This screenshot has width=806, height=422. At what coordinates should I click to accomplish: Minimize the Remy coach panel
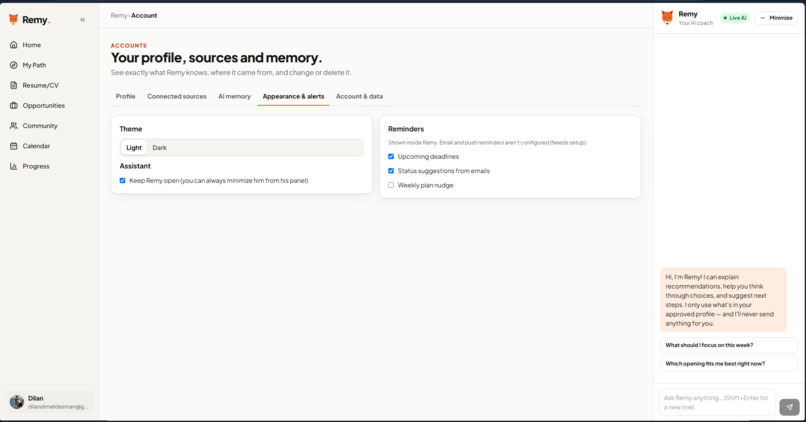776,18
